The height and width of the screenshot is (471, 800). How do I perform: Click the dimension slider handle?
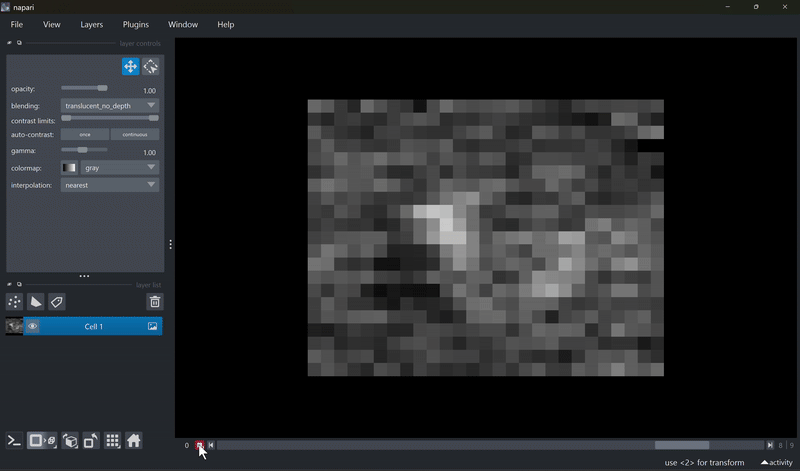682,445
